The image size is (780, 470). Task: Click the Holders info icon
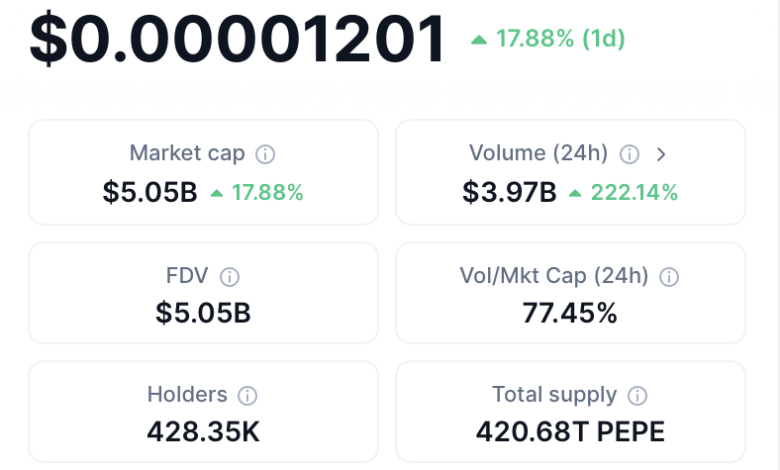click(247, 396)
